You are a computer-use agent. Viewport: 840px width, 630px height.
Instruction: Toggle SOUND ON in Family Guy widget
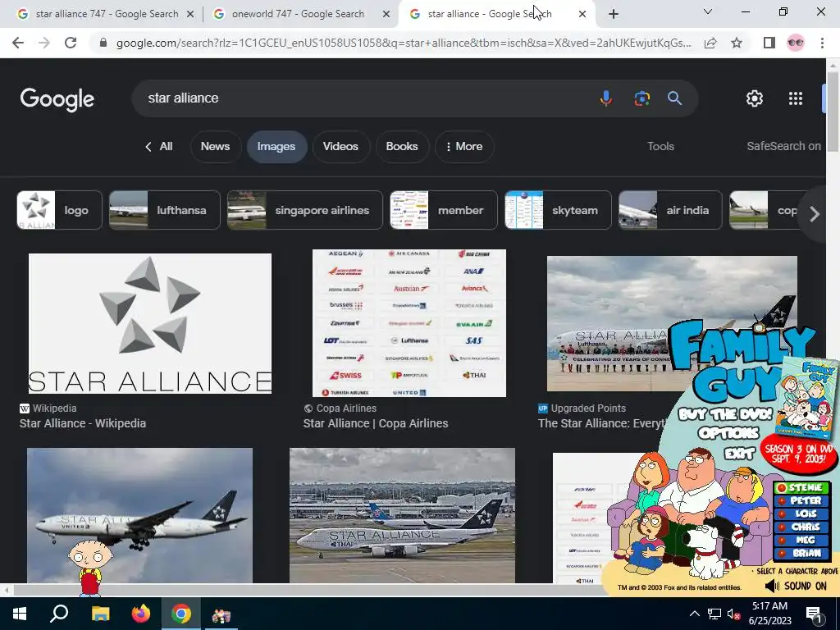pos(797,586)
